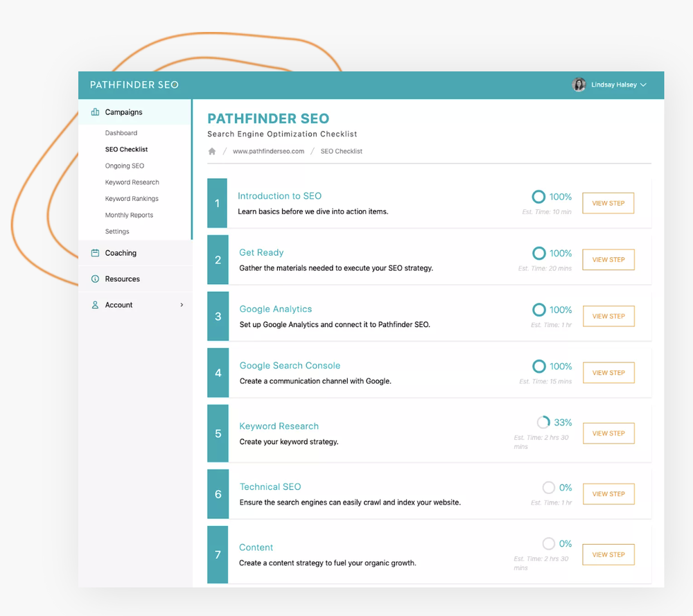Open the Get Ready step title

point(261,252)
